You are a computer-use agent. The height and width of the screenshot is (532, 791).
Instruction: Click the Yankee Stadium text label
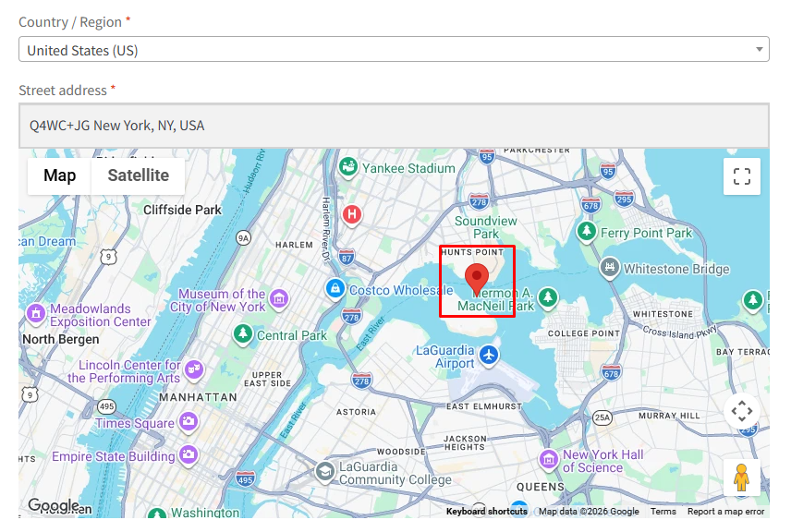408,168
